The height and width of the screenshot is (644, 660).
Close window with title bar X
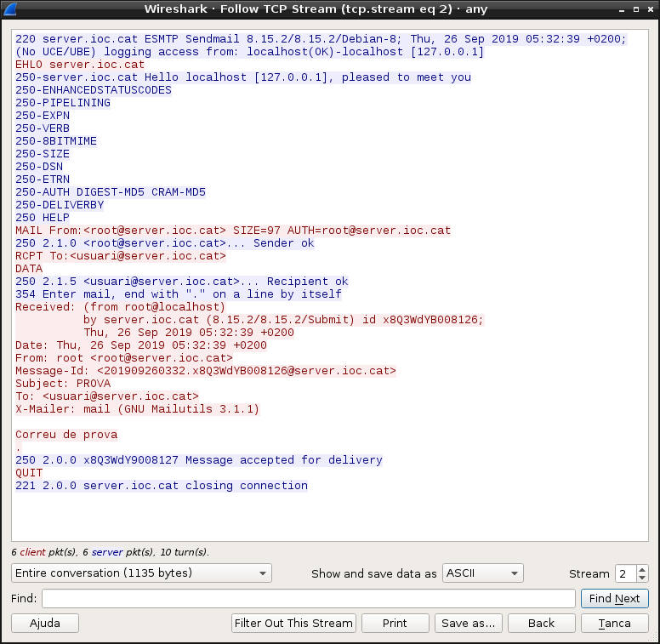pos(651,9)
